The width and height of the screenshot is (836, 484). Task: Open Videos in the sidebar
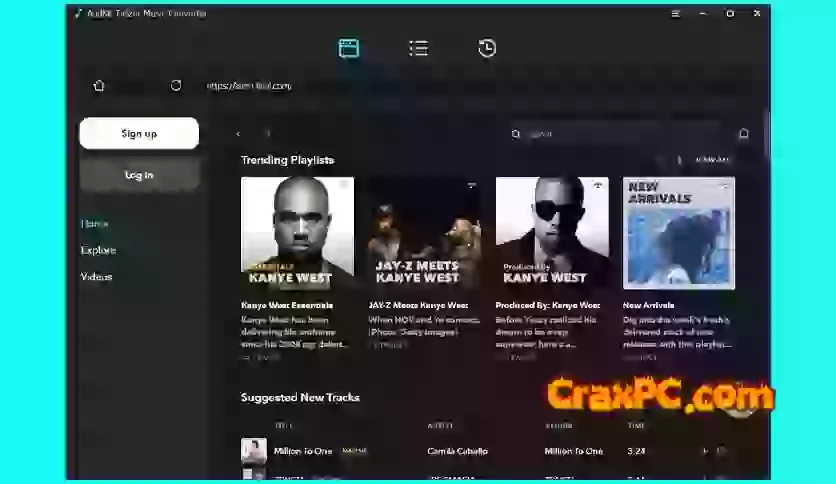coord(97,277)
